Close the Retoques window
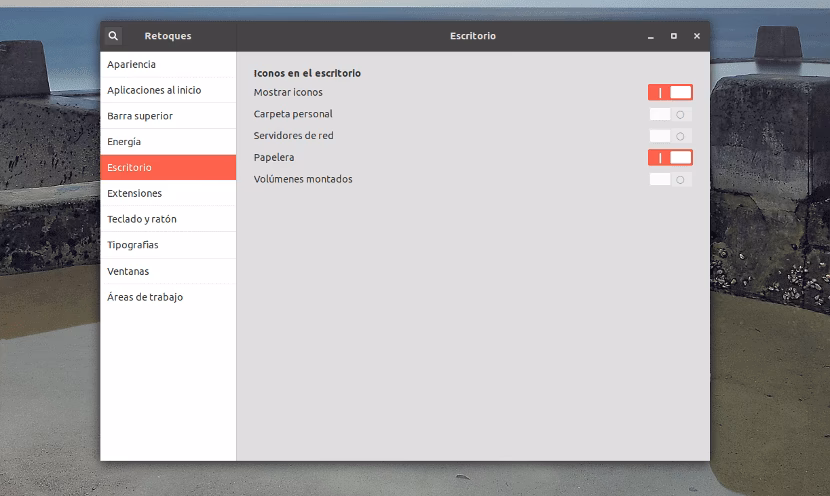The image size is (830, 496). tap(697, 36)
